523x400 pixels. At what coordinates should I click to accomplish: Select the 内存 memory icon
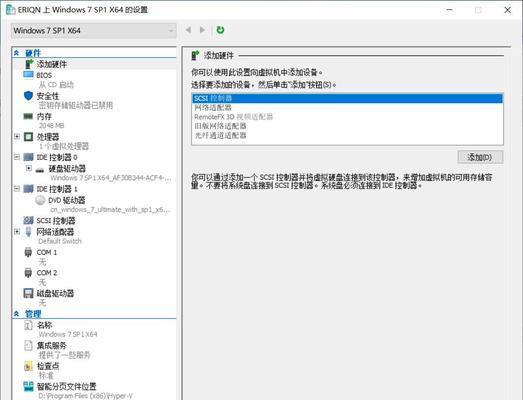(28, 116)
